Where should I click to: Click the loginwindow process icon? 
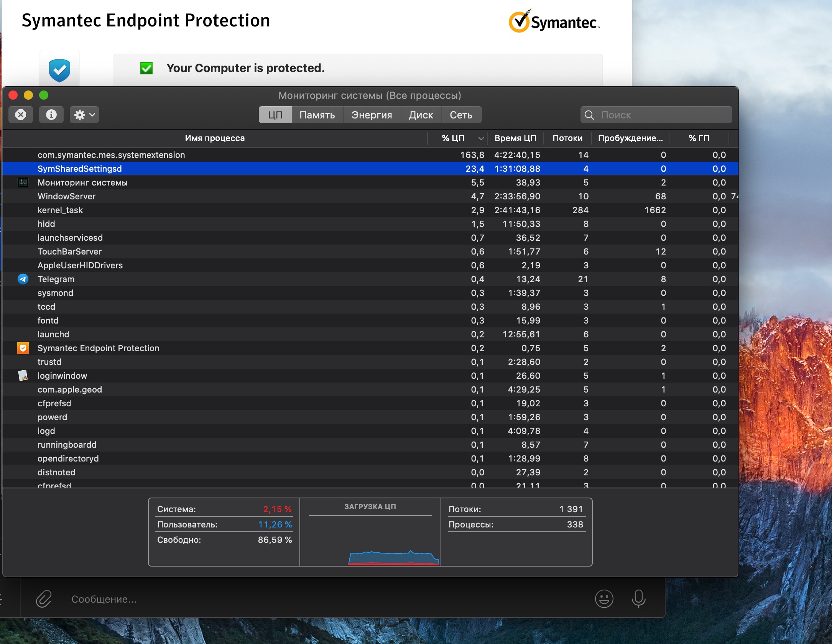tap(23, 376)
